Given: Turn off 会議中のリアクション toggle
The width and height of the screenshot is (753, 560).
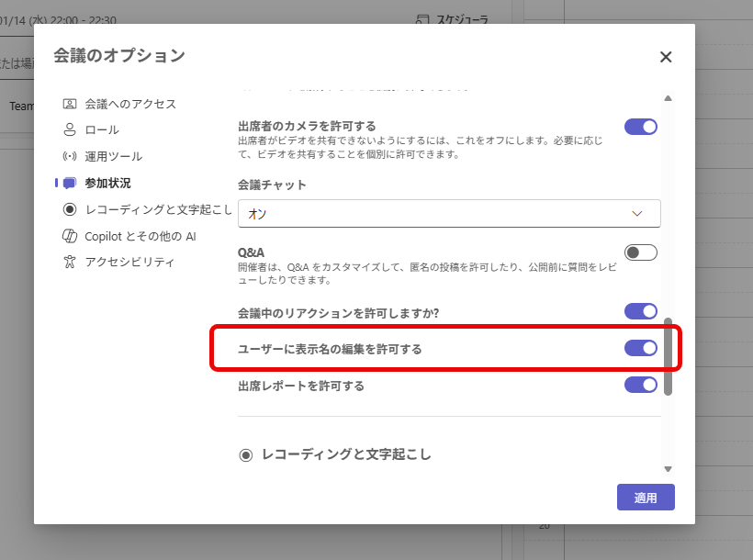Looking at the screenshot, I should 641,311.
